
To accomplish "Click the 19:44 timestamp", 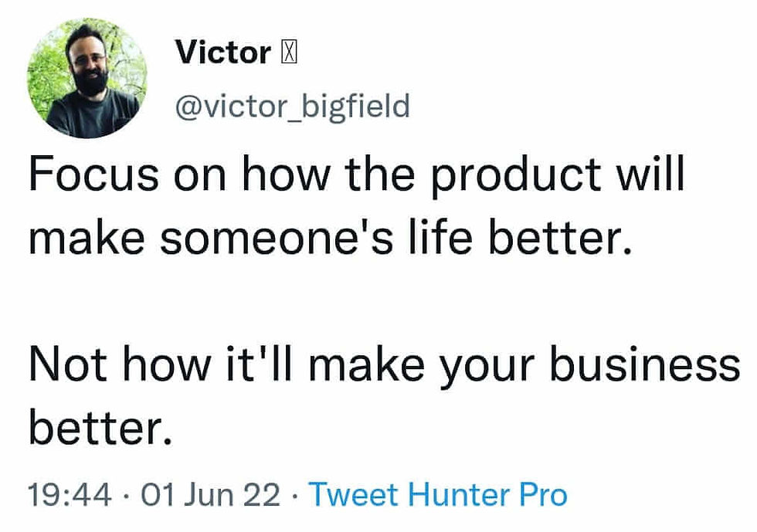I will click(70, 495).
